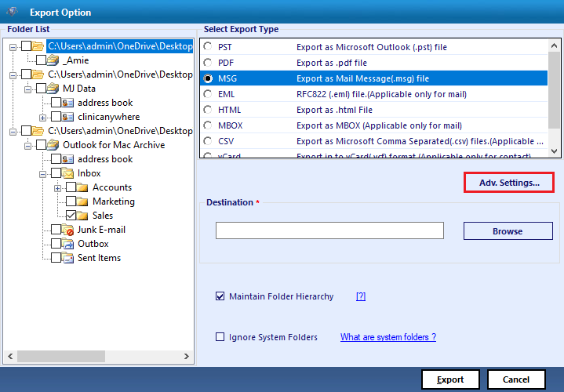Open Adv. Settings dialog
The height and width of the screenshot is (392, 564).
coord(509,183)
